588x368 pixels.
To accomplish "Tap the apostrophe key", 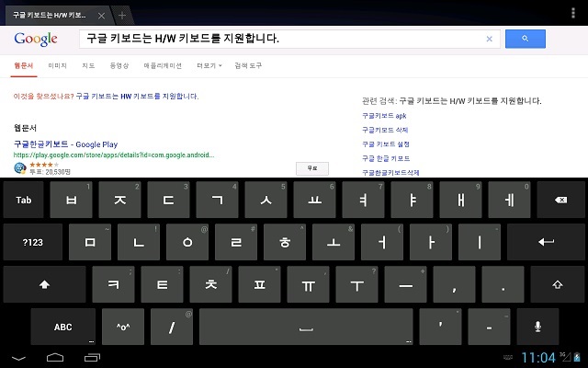I will pyautogui.click(x=440, y=327).
